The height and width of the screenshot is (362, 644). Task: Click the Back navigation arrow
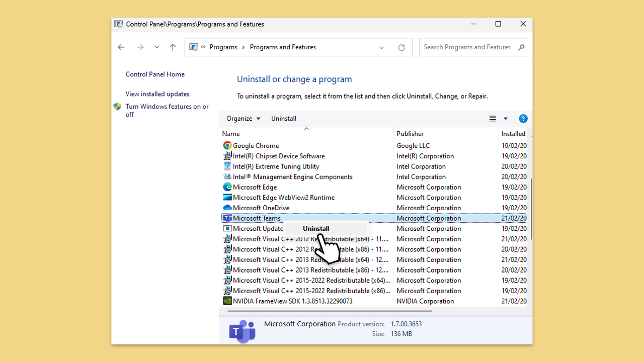pos(121,47)
